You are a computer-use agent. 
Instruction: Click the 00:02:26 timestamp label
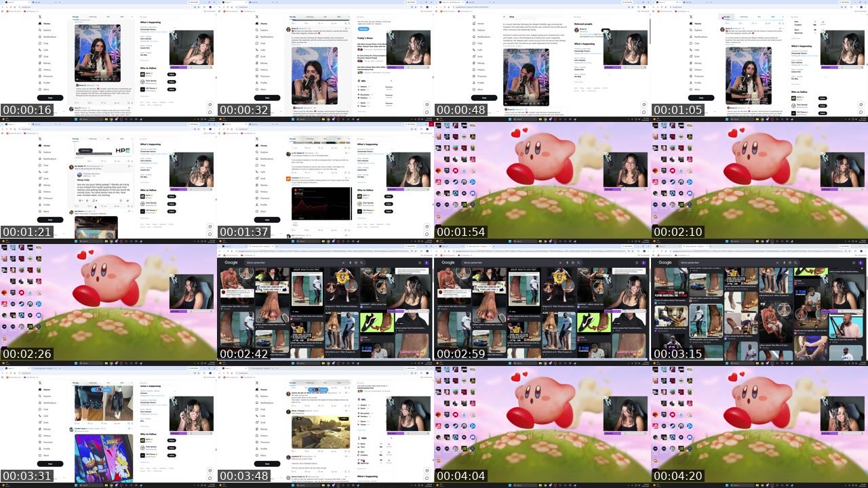click(x=27, y=354)
